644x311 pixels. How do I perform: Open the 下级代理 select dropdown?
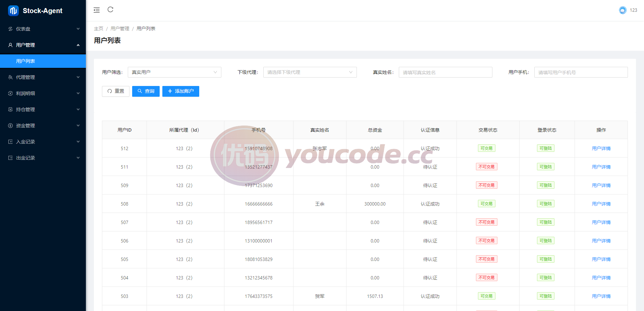(310, 72)
